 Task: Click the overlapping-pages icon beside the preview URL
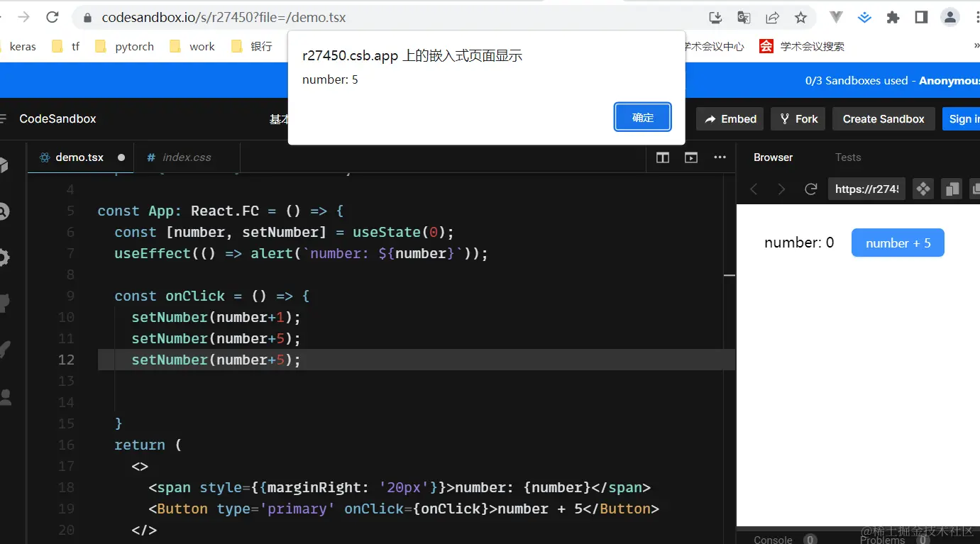point(952,189)
